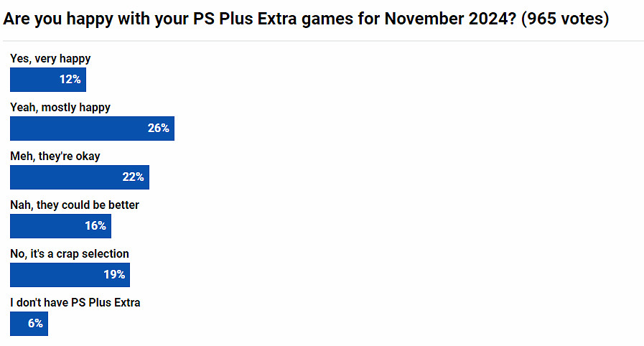Click the poll question title
The image size is (644, 346).
coord(258,19)
